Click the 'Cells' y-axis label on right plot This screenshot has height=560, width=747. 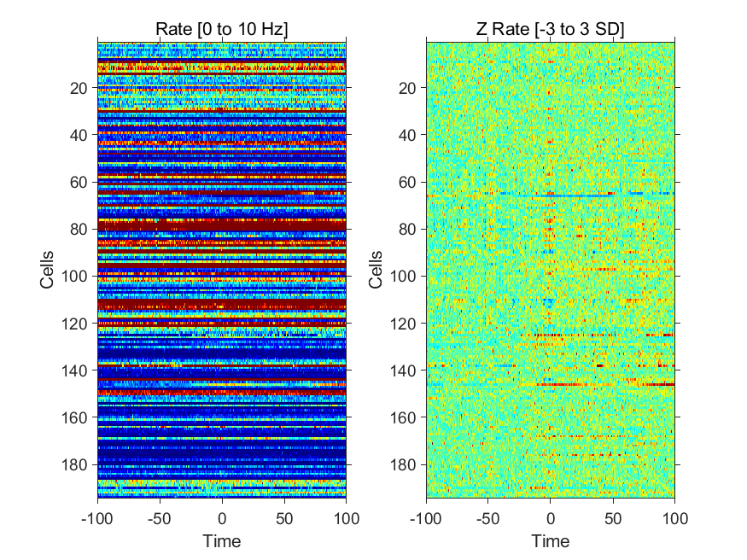coord(376,270)
